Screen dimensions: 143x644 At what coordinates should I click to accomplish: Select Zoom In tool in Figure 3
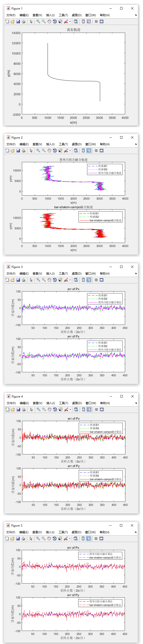[x=38, y=280]
